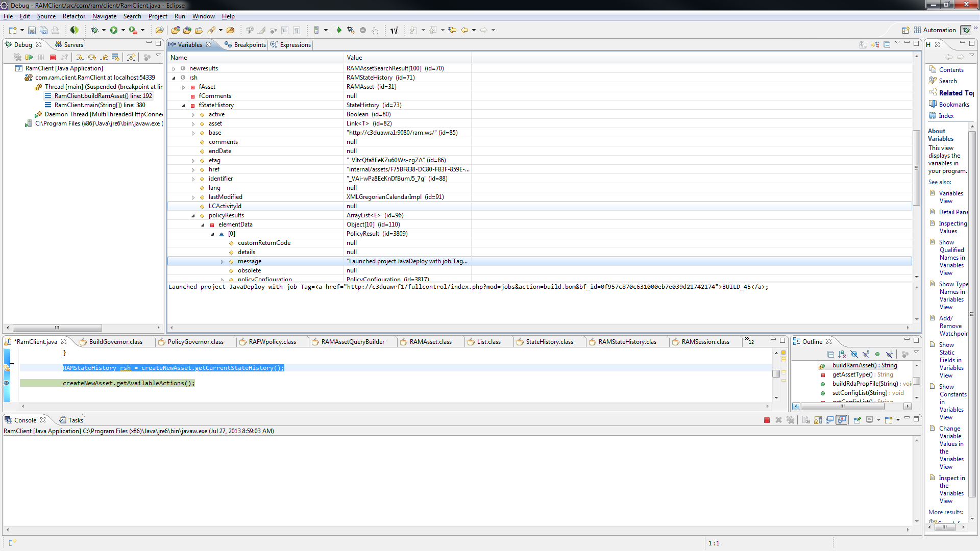Viewport: 980px width, 551px height.
Task: Toggle Scroll Lock in the Console toolbar
Action: [818, 420]
